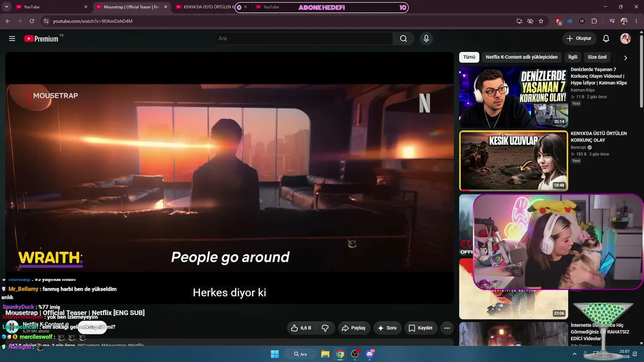Viewport: 644px width, 362px height.
Task: Open the YouTube guide hamburger menu
Action: point(12,39)
